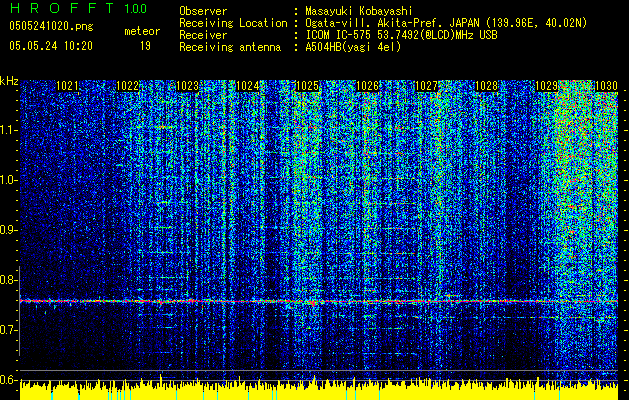This screenshot has height=400, width=629.
Task: Click time marker 1028
Action: point(486,86)
